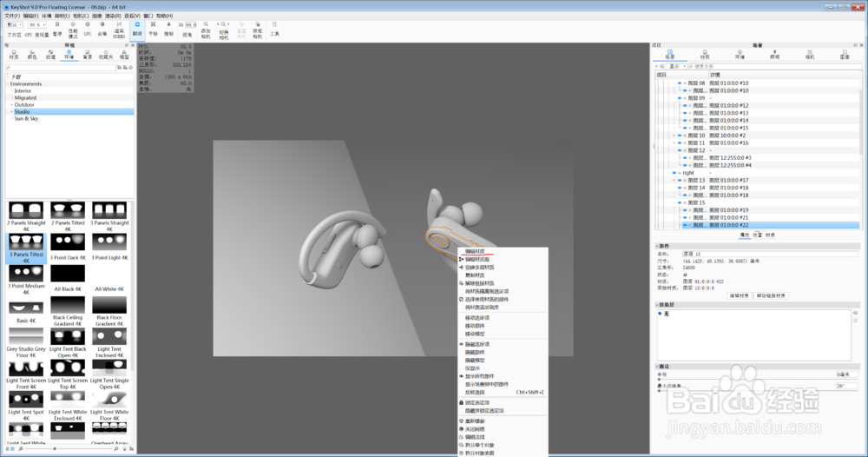Image resolution: width=868 pixels, height=457 pixels.
Task: Expand the Outdoor environments folder
Action: (x=11, y=105)
